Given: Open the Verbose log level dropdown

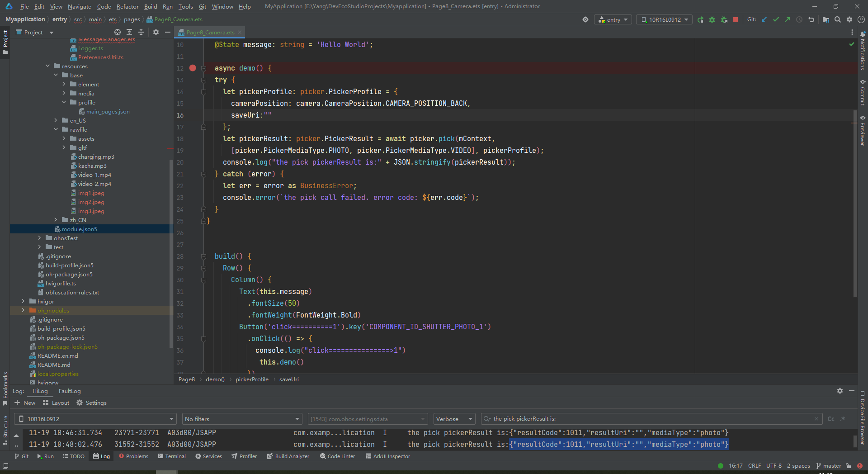Looking at the screenshot, I should click(x=454, y=419).
